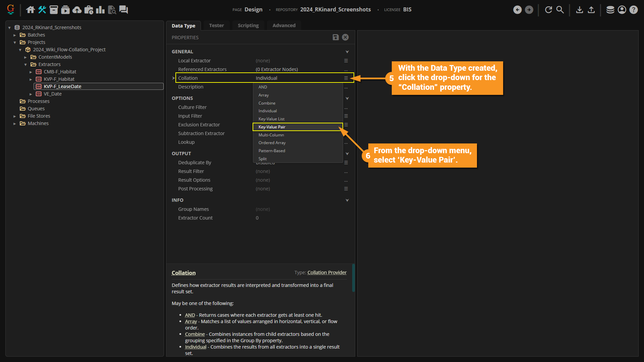Click the Collation Provider type link
Viewport: 644px width, 362px height.
tap(327, 273)
